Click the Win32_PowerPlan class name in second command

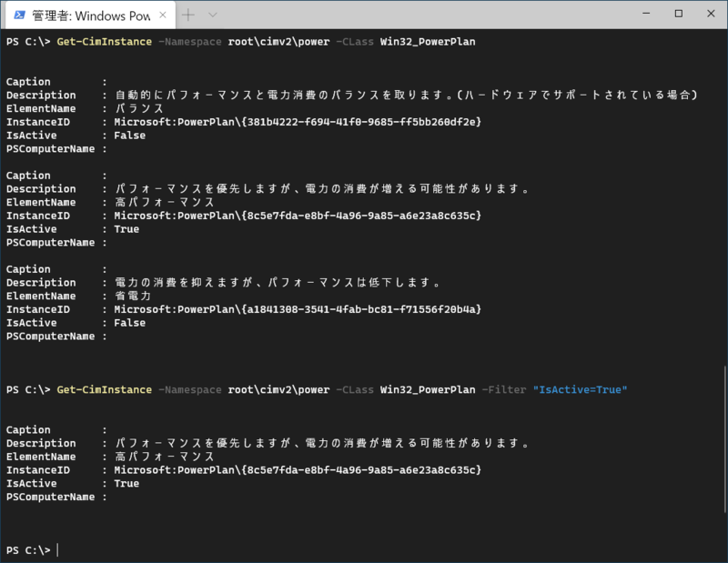(x=428, y=390)
